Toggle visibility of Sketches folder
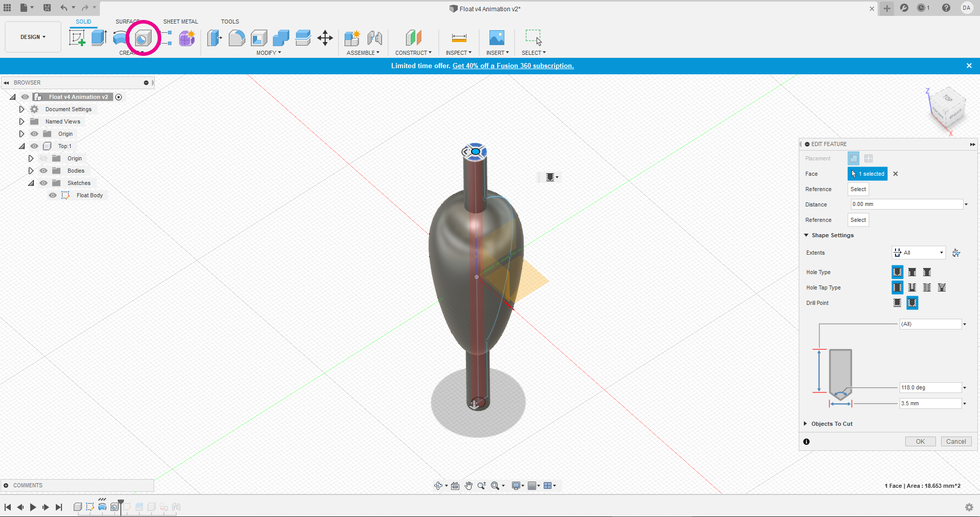 (x=44, y=183)
